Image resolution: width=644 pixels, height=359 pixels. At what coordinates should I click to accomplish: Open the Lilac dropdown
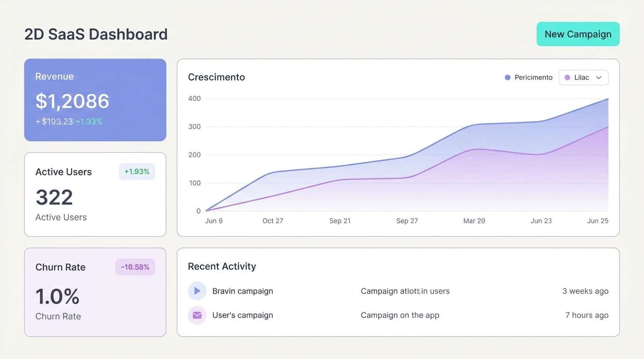coord(583,77)
